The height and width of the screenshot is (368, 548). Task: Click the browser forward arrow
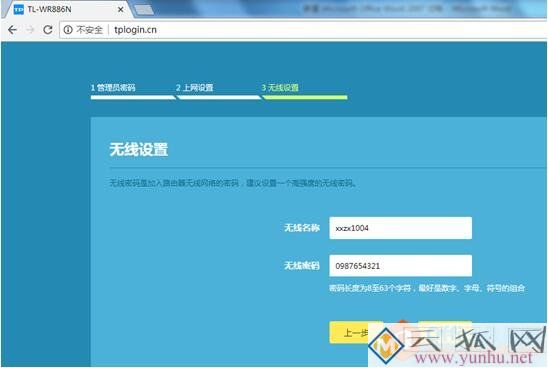30,30
